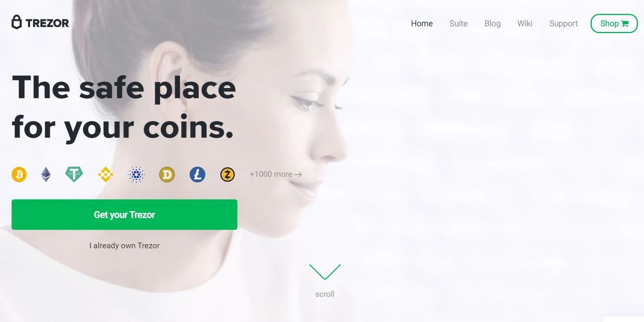
Task: Click the Trezor logo
Action: point(40,22)
